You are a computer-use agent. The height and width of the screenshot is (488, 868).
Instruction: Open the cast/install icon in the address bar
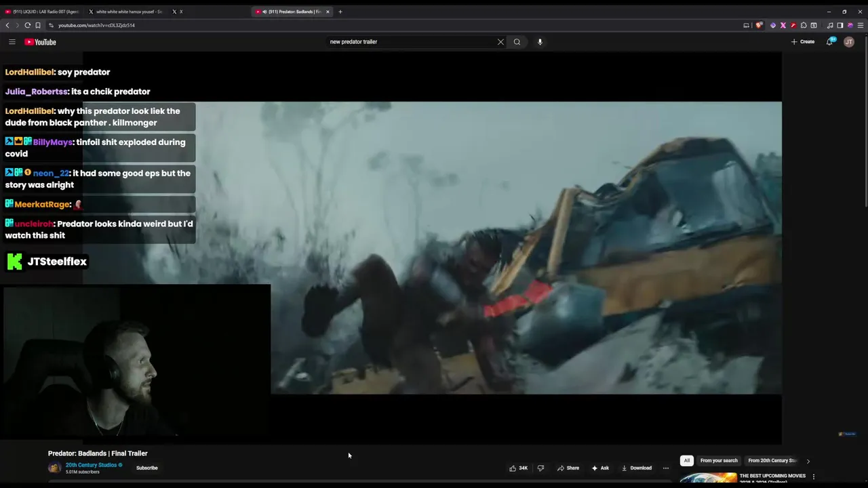[x=747, y=25]
